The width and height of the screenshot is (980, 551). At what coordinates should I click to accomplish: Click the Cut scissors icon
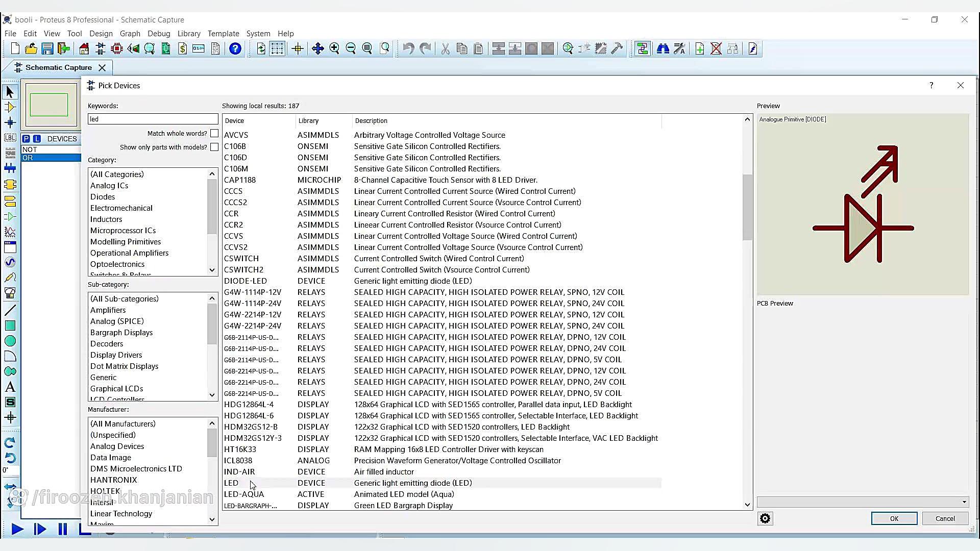pyautogui.click(x=446, y=48)
